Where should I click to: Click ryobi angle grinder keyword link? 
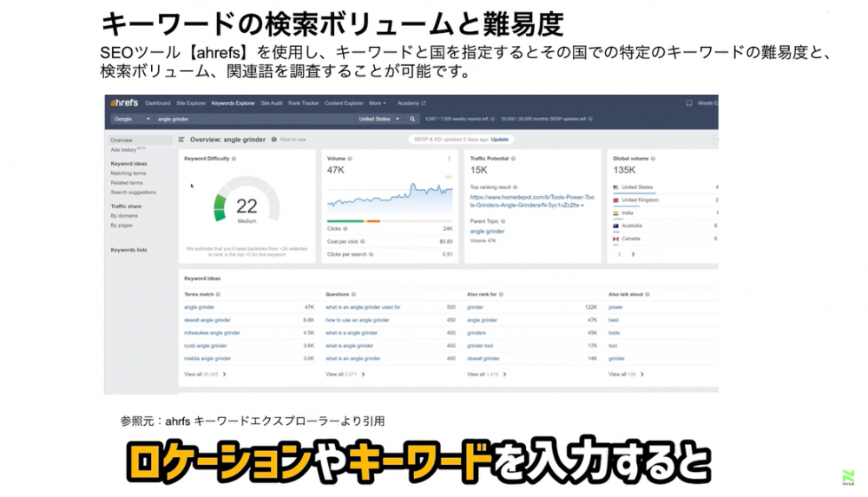click(x=206, y=346)
